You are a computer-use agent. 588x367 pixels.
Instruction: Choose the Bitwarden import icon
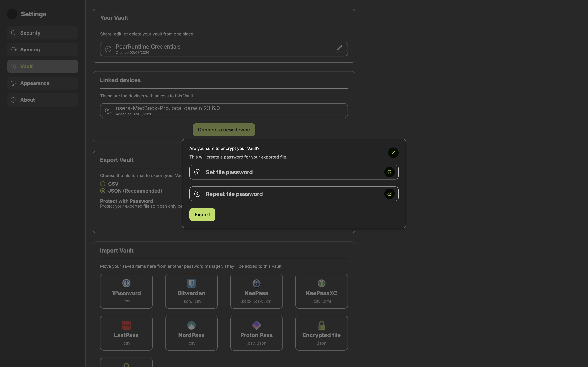(191, 283)
